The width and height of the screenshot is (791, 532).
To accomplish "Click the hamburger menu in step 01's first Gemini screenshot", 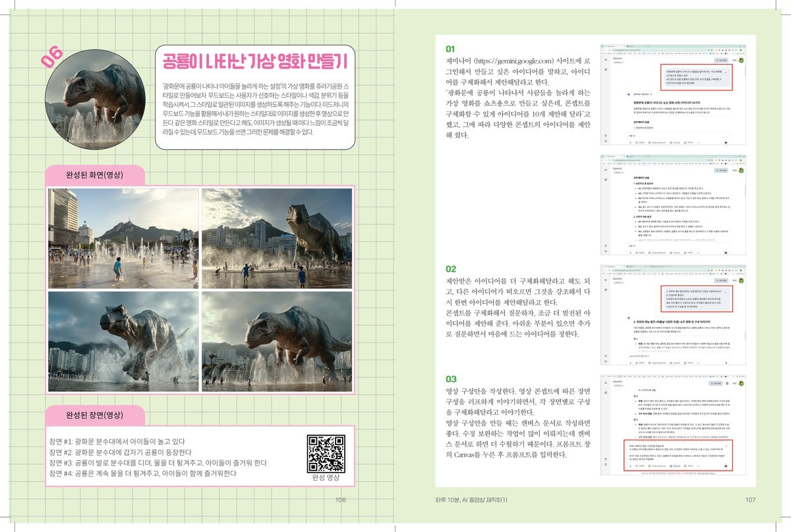I will (x=606, y=60).
